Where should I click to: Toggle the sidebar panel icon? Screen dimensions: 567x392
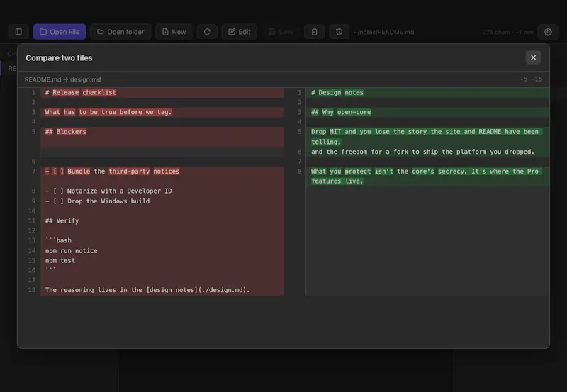tap(18, 32)
